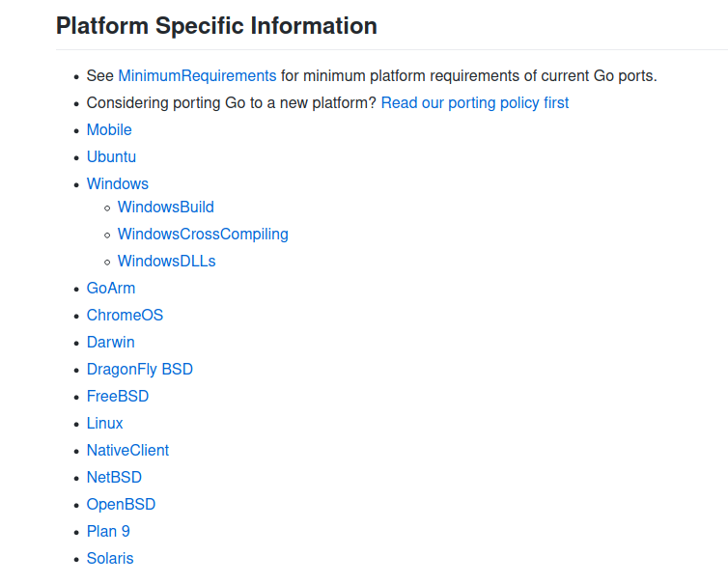Image resolution: width=728 pixels, height=583 pixels.
Task: Click the Platform Specific Information heading
Action: 216,25
